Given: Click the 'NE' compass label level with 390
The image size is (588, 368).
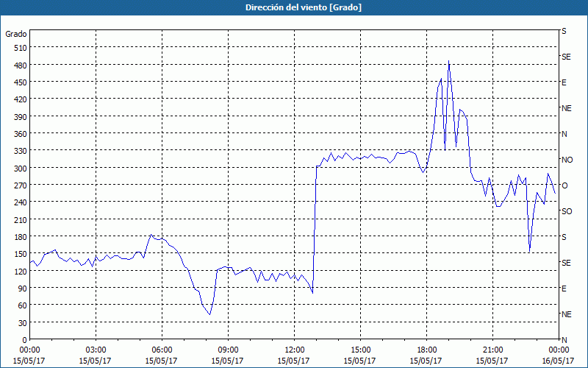Looking at the screenshot, I should pyautogui.click(x=567, y=108).
